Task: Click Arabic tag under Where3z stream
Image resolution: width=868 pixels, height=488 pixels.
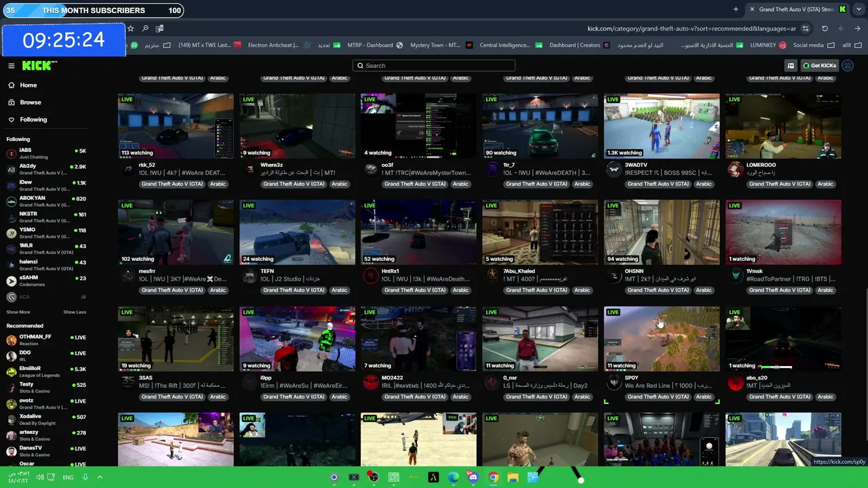Action: pyautogui.click(x=339, y=184)
